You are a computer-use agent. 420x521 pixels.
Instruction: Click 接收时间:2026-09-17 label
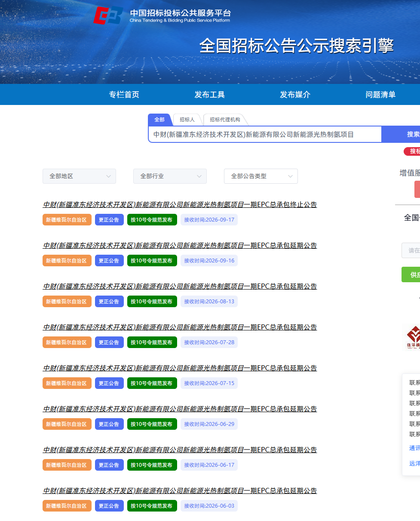(x=209, y=220)
